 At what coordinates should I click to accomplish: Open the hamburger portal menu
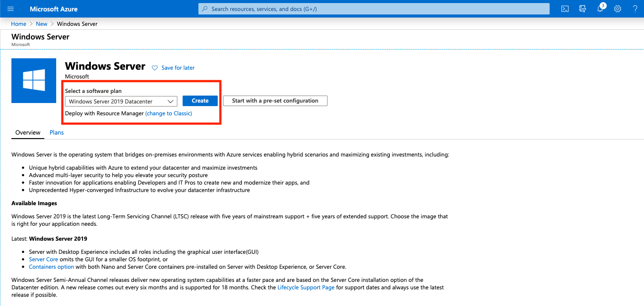click(11, 9)
